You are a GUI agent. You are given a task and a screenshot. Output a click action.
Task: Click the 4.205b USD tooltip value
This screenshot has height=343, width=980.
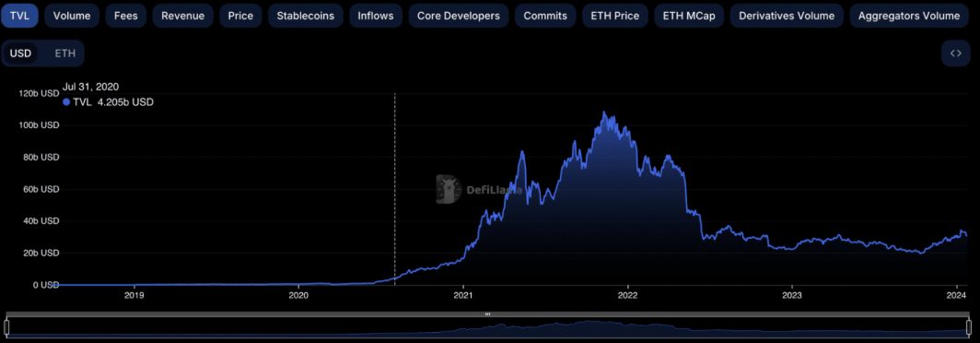[x=125, y=102]
